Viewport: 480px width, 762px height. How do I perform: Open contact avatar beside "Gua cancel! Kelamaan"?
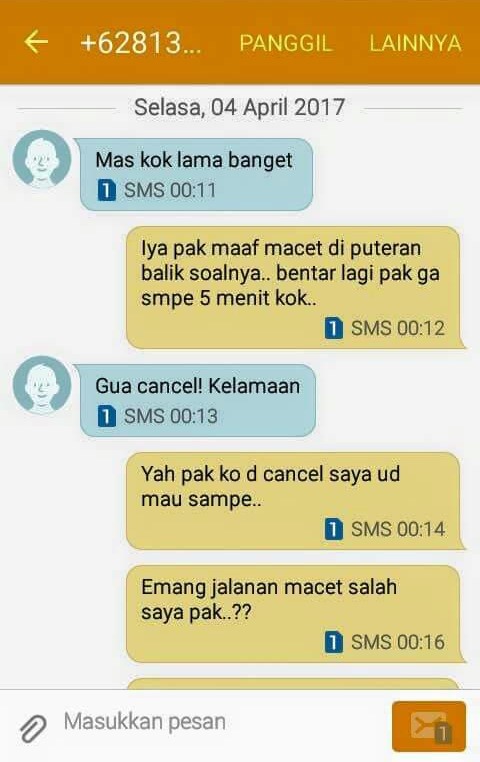point(42,385)
